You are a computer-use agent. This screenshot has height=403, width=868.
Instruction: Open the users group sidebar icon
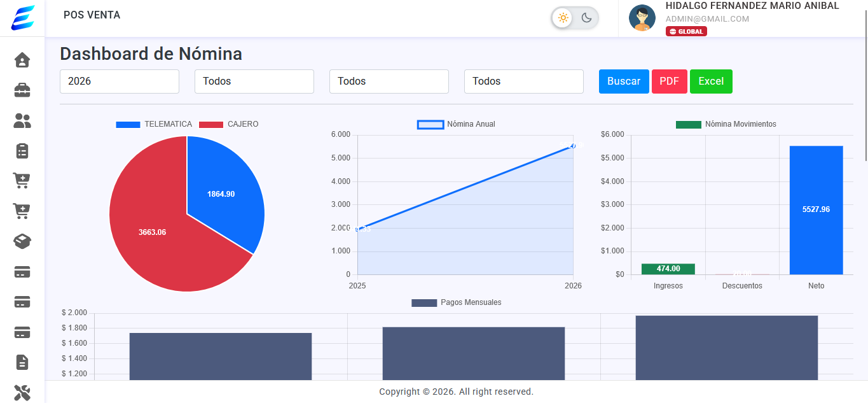[22, 121]
